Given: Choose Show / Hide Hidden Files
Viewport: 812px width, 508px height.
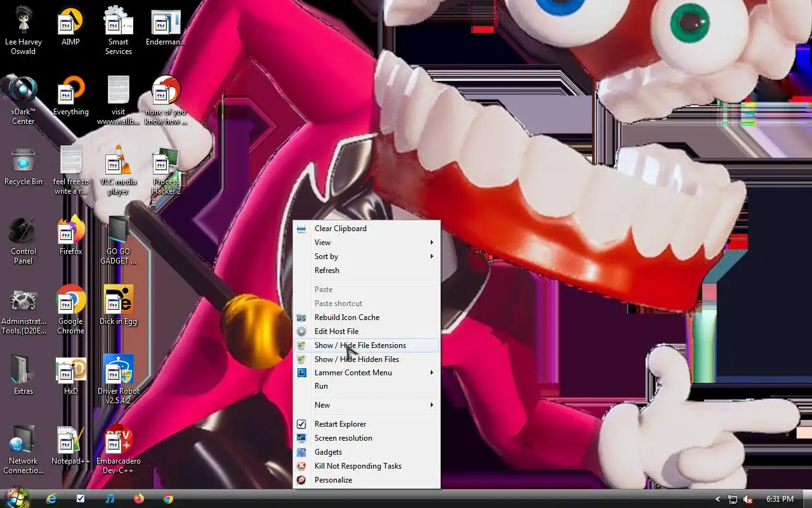Looking at the screenshot, I should tap(367, 359).
